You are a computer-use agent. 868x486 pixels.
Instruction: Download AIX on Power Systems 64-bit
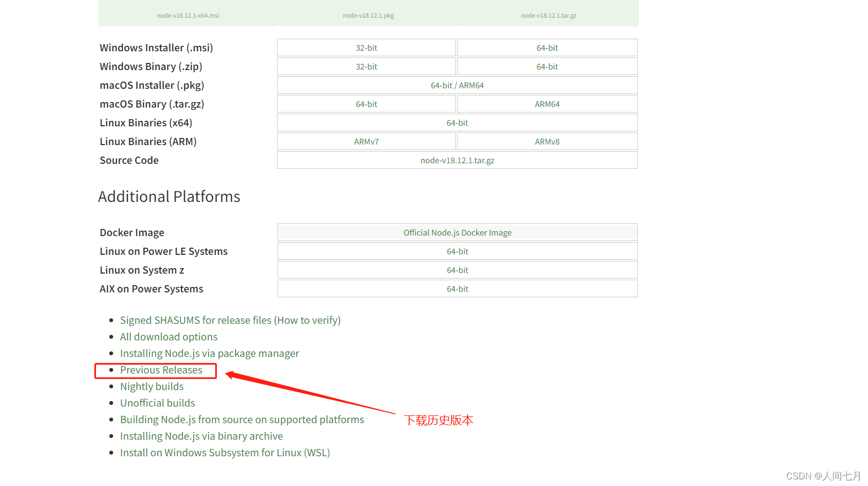(x=457, y=289)
